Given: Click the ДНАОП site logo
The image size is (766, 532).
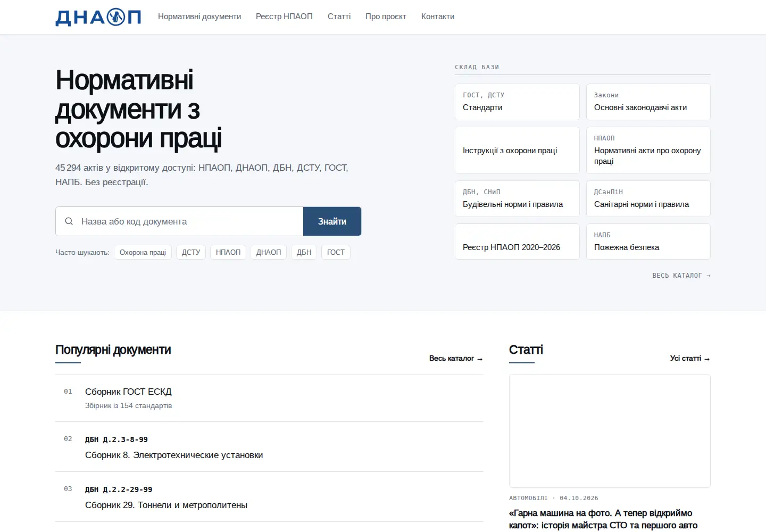Looking at the screenshot, I should (x=98, y=17).
